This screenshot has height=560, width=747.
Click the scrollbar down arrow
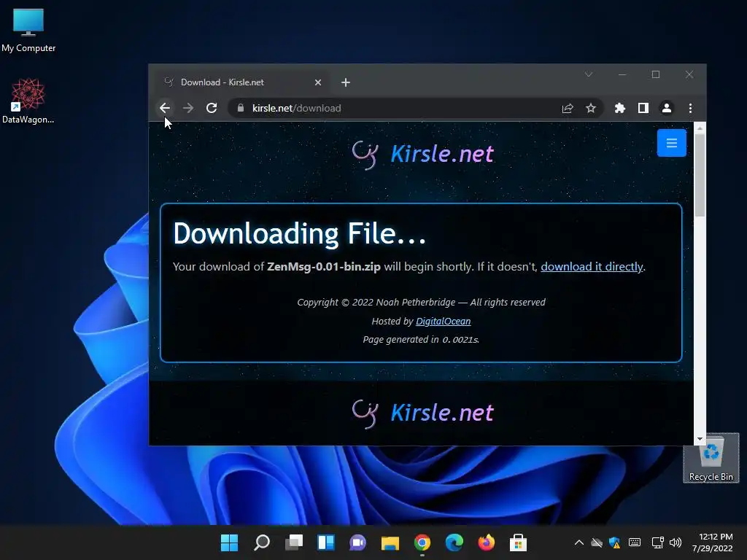tap(700, 439)
